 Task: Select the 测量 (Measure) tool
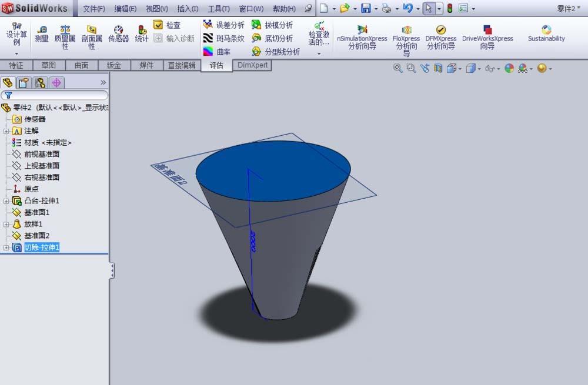(x=41, y=34)
